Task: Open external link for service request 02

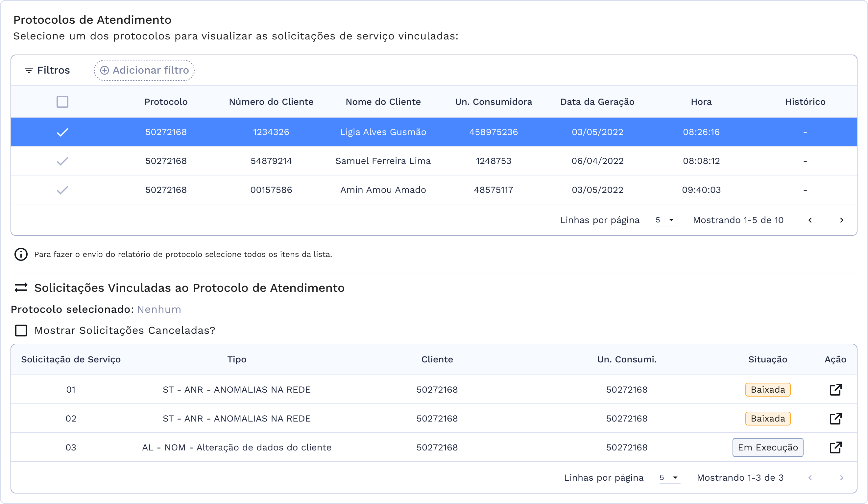Action: 835,419
